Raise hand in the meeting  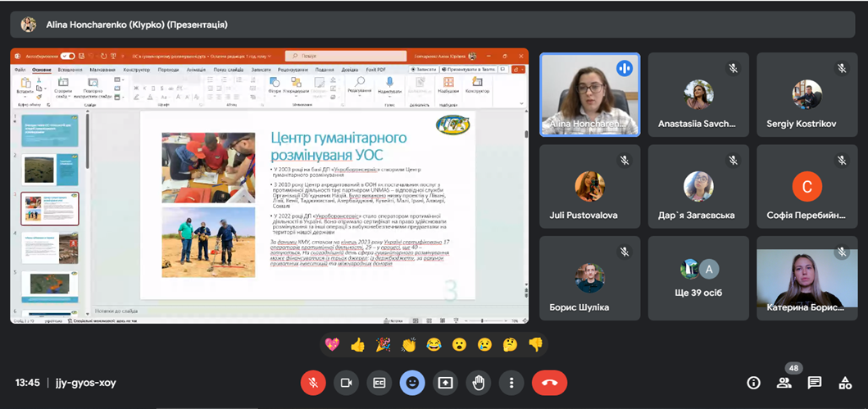pyautogui.click(x=479, y=382)
